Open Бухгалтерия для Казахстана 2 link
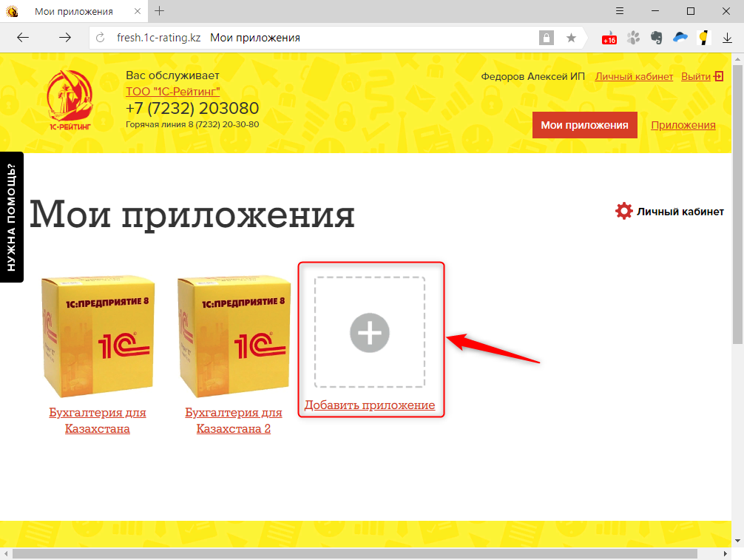Image resolution: width=744 pixels, height=560 pixels. (234, 420)
